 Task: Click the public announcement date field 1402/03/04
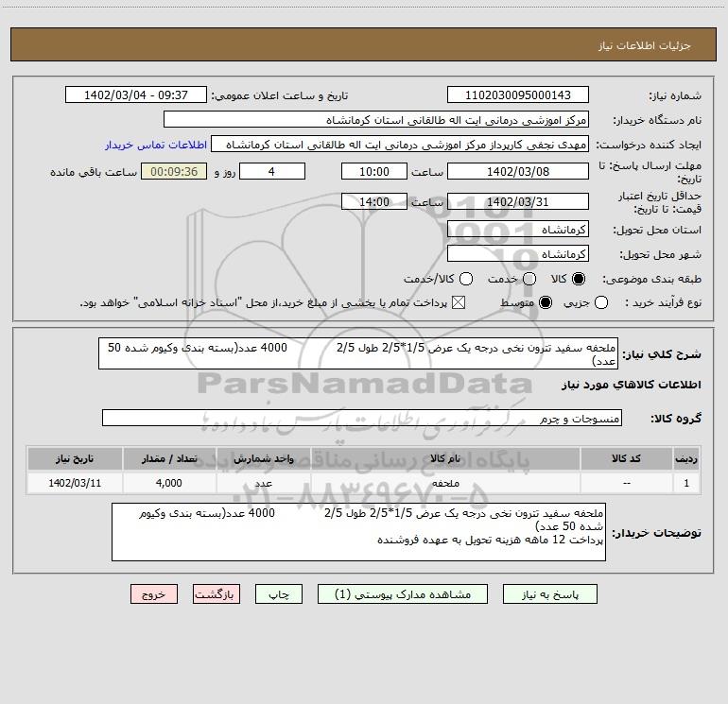136,94
